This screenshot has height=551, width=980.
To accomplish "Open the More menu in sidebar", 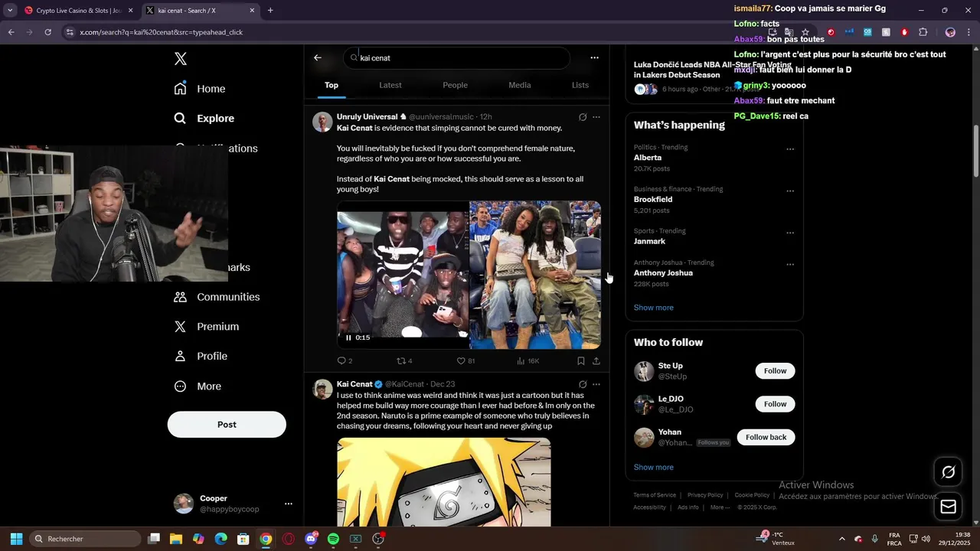I will (198, 386).
